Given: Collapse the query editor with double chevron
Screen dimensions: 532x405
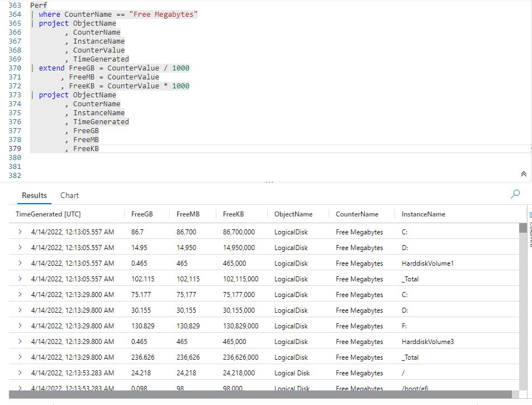Looking at the screenshot, I should point(524,174).
